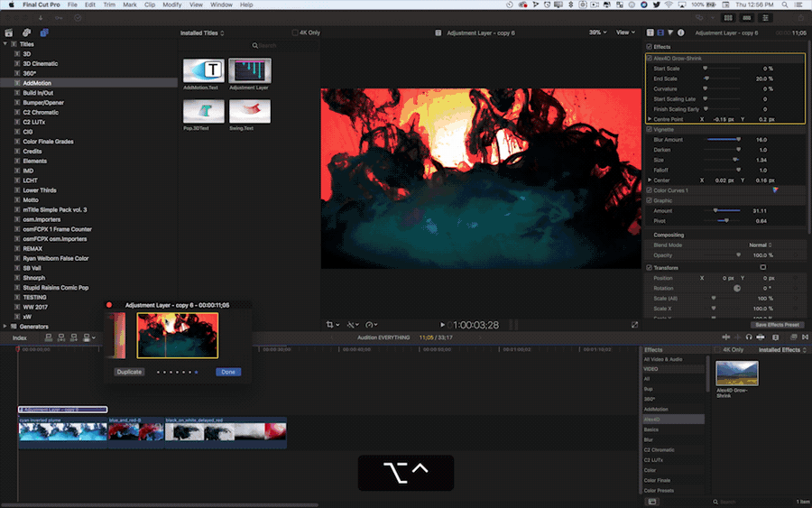Toggle the Transform checkbox in inspector
Viewport: 812px width, 508px height.
coord(649,268)
